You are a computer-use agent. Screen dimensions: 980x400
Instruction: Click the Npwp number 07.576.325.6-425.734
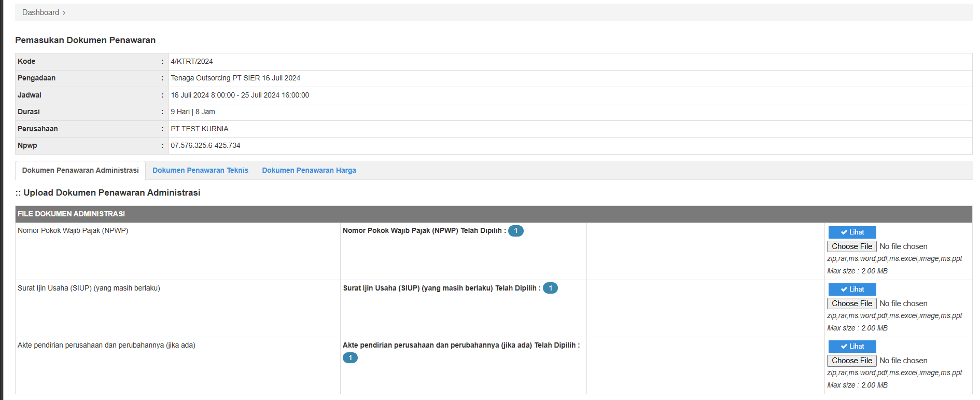[x=205, y=145]
